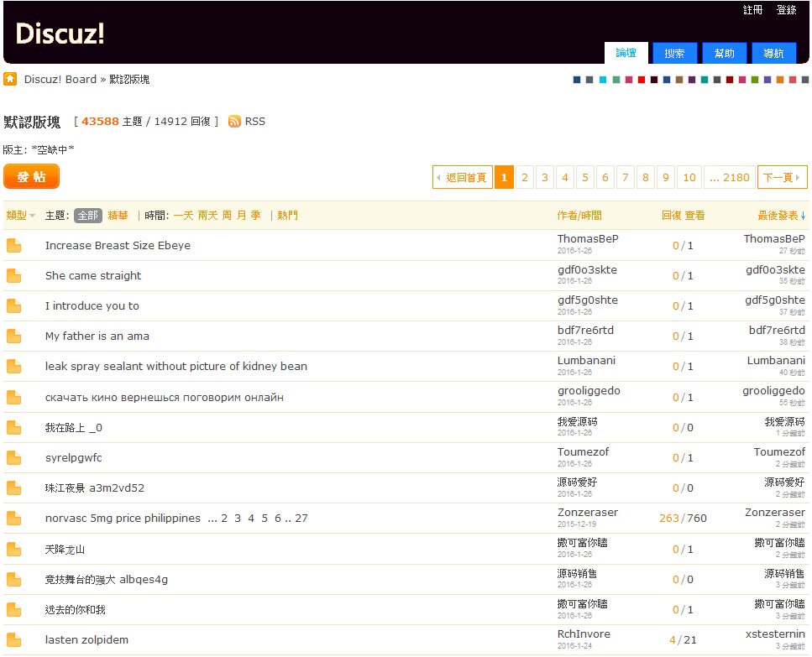The width and height of the screenshot is (812, 657).
Task: Open thread "天降龙山"
Action: [x=65, y=549]
